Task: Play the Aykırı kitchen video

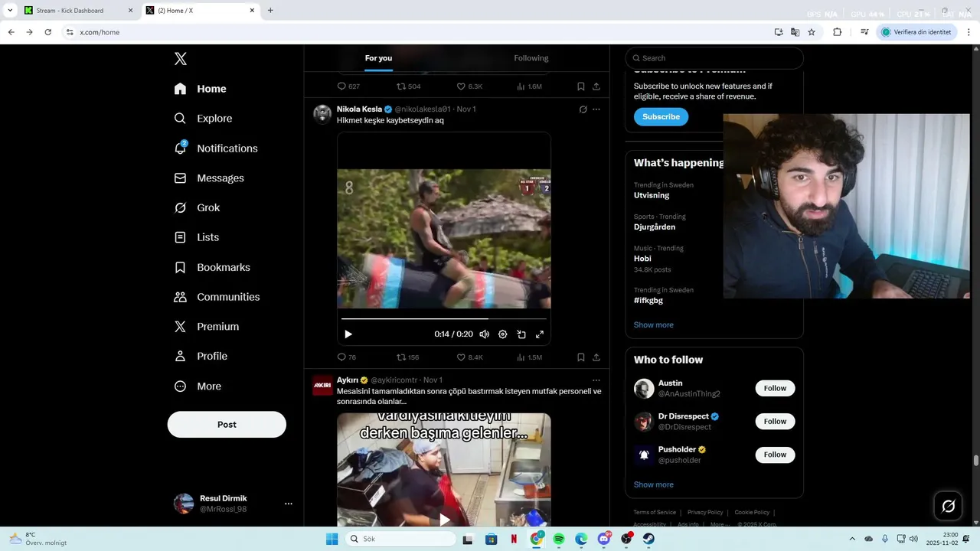Action: 444,520
